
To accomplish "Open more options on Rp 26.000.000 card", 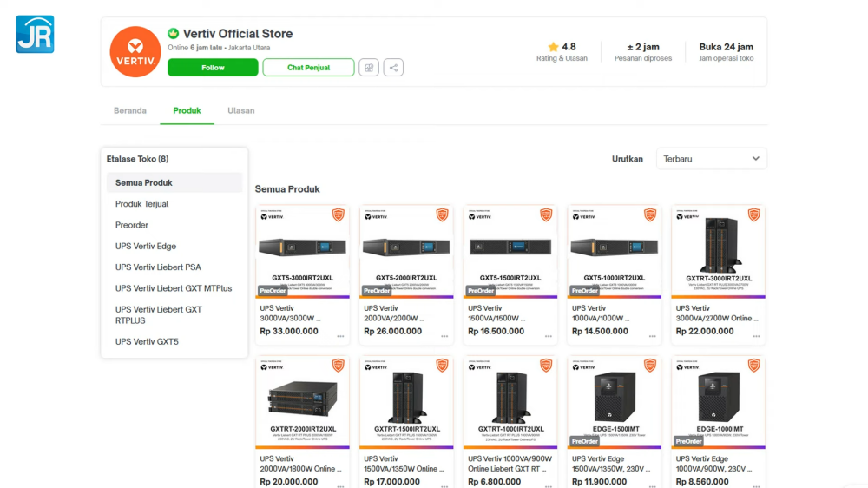I will click(x=444, y=336).
